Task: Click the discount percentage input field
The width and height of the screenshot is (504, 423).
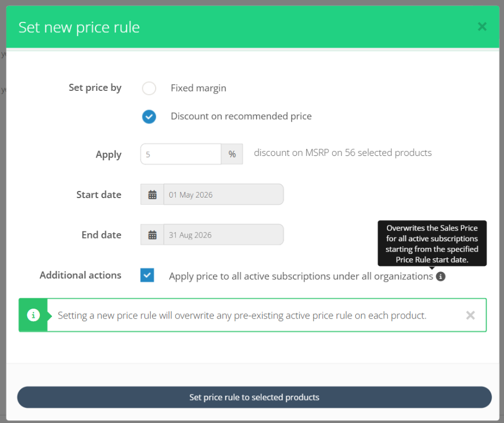Action: pyautogui.click(x=181, y=154)
